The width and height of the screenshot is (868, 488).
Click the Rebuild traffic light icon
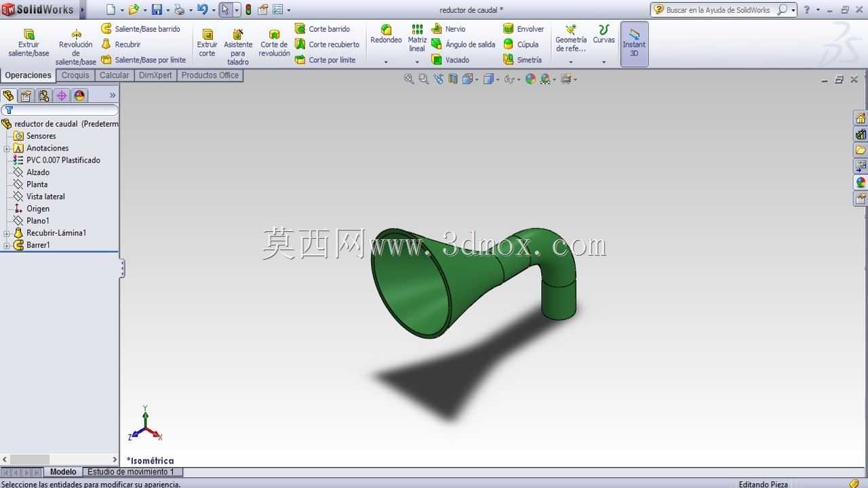coord(248,9)
